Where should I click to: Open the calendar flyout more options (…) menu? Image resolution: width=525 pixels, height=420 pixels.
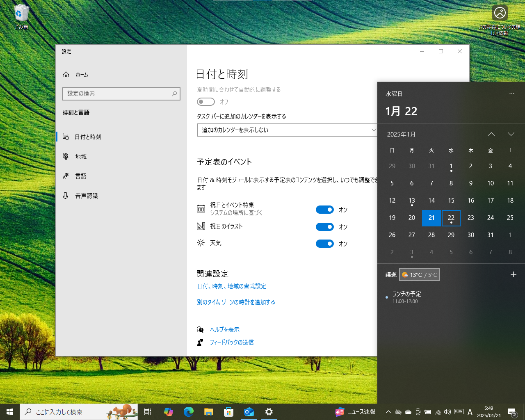pyautogui.click(x=511, y=94)
